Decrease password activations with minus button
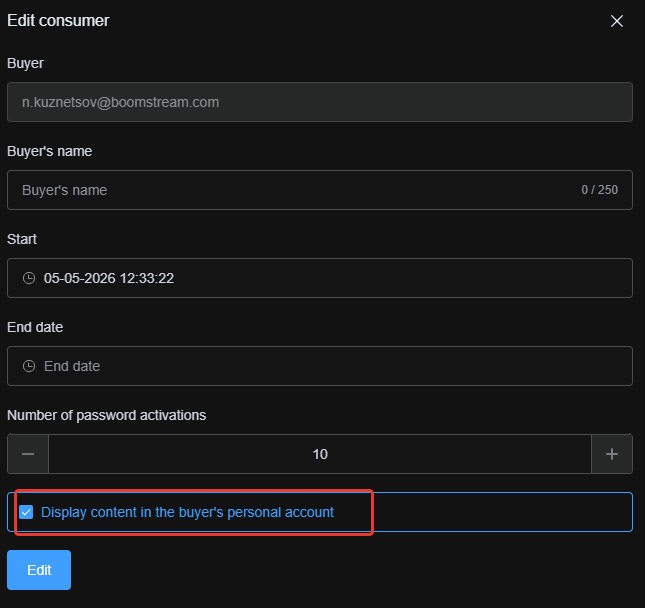The width and height of the screenshot is (645, 608). click(x=28, y=454)
